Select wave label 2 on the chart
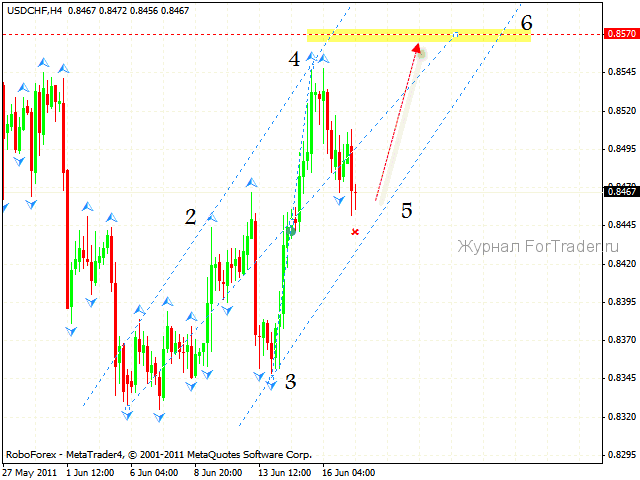Screen dimensions: 640x480 pyautogui.click(x=191, y=217)
